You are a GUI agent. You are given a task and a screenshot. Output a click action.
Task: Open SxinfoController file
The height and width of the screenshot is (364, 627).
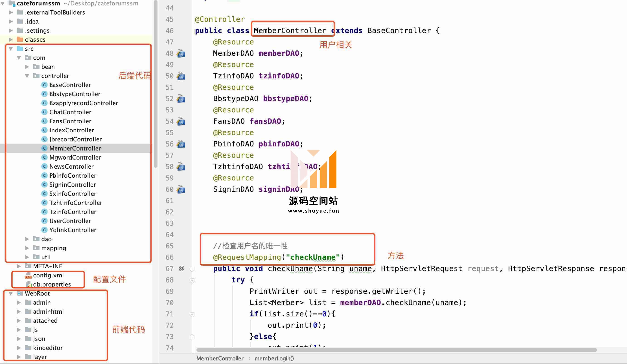[73, 194]
